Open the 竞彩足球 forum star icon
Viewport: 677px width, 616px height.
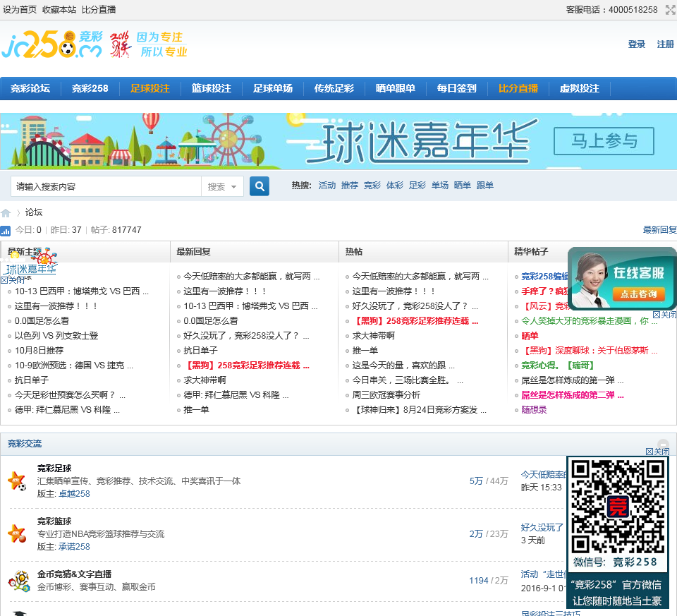coord(17,481)
